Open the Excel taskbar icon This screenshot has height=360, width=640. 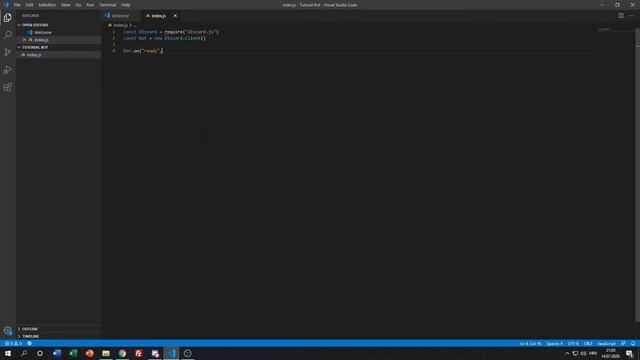[73, 353]
